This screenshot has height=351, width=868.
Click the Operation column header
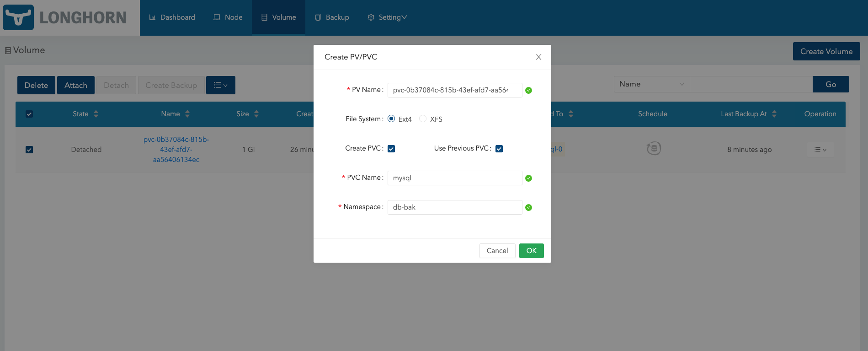point(820,114)
